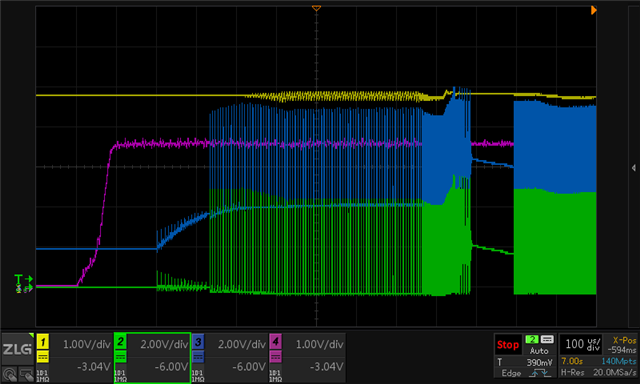
Task: Change channel 4 DC coupling icon
Action: click(276, 357)
